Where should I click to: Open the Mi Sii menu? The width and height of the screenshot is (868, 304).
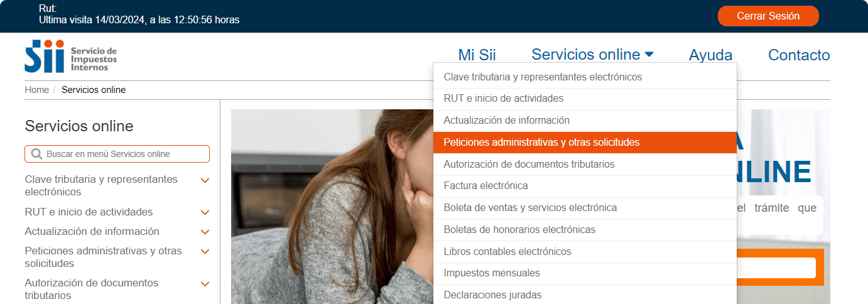(x=477, y=55)
